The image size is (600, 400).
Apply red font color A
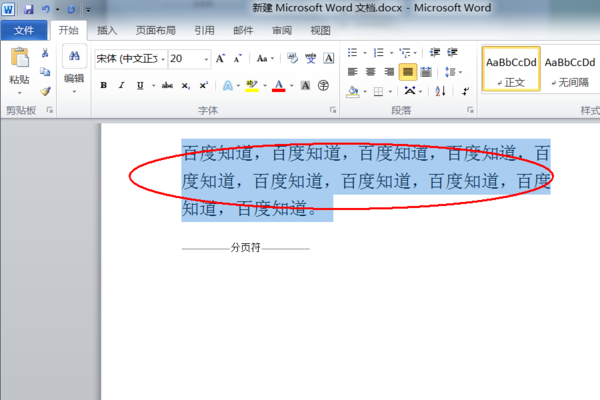[279, 85]
